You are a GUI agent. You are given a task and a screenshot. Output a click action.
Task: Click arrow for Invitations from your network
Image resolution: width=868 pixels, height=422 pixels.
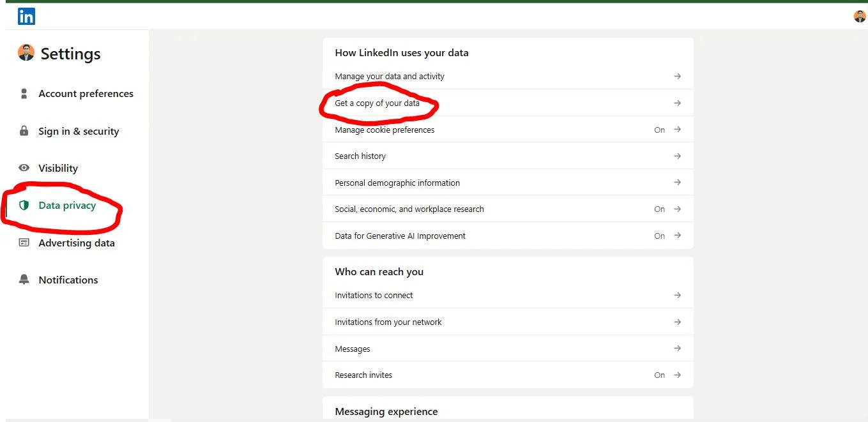coord(678,322)
